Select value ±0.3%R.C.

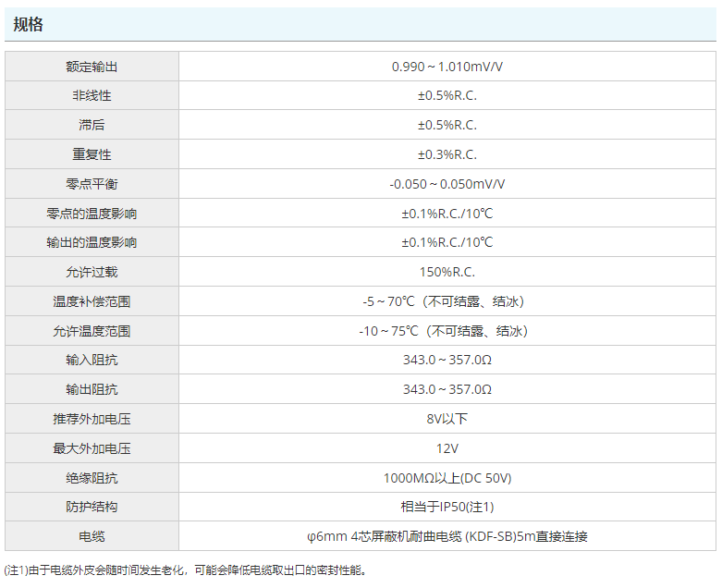pyautogui.click(x=447, y=154)
